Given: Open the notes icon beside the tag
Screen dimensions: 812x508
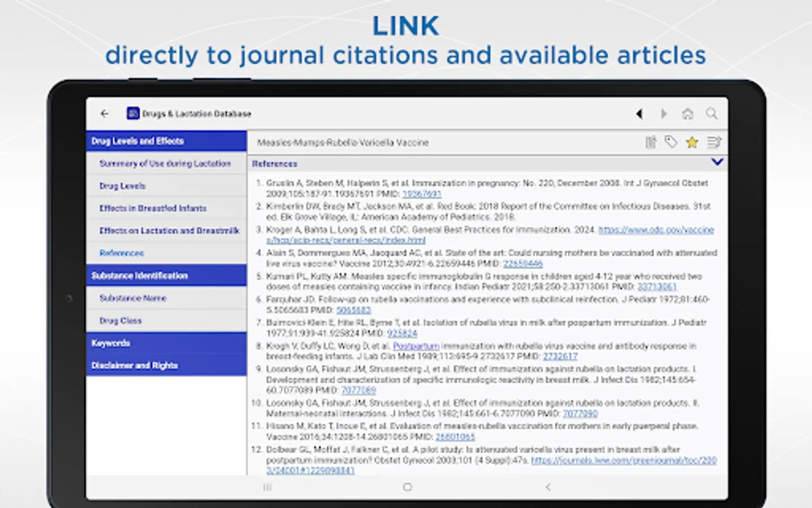Looking at the screenshot, I should pos(651,142).
